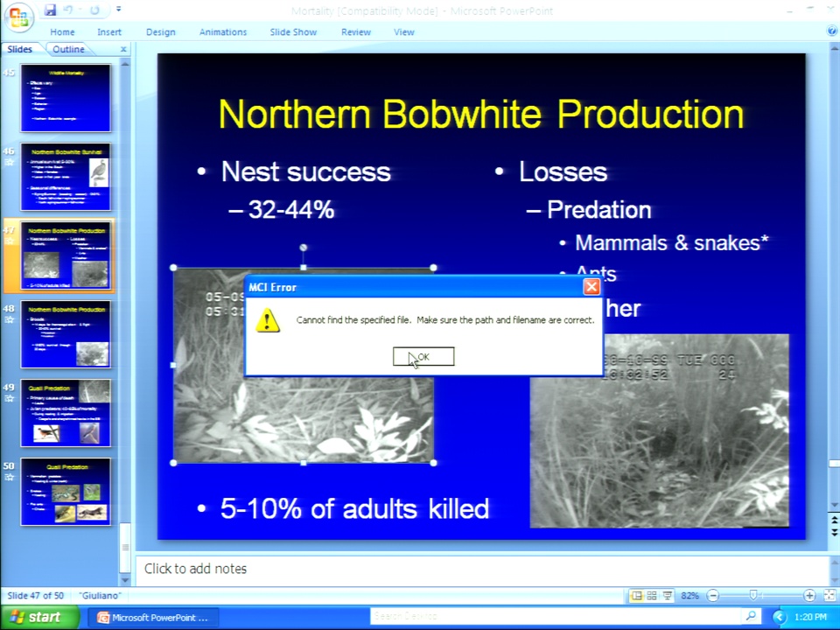Close the Slides/Outline pane
Viewport: 840px width, 630px height.
coord(123,49)
